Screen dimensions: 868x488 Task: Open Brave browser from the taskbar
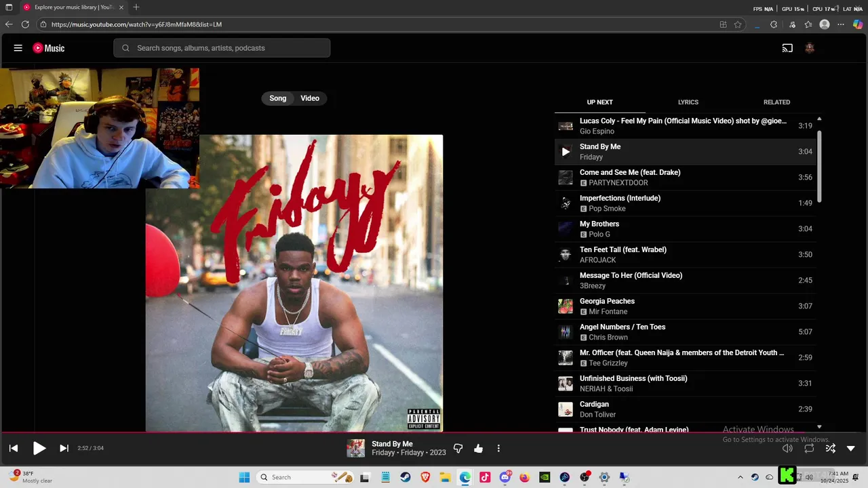coord(425,477)
